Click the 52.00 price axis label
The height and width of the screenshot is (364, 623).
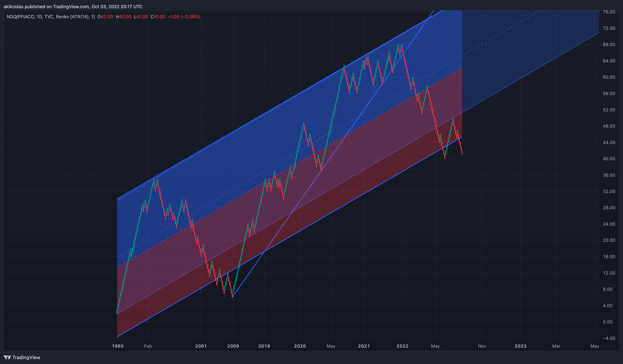(x=609, y=110)
